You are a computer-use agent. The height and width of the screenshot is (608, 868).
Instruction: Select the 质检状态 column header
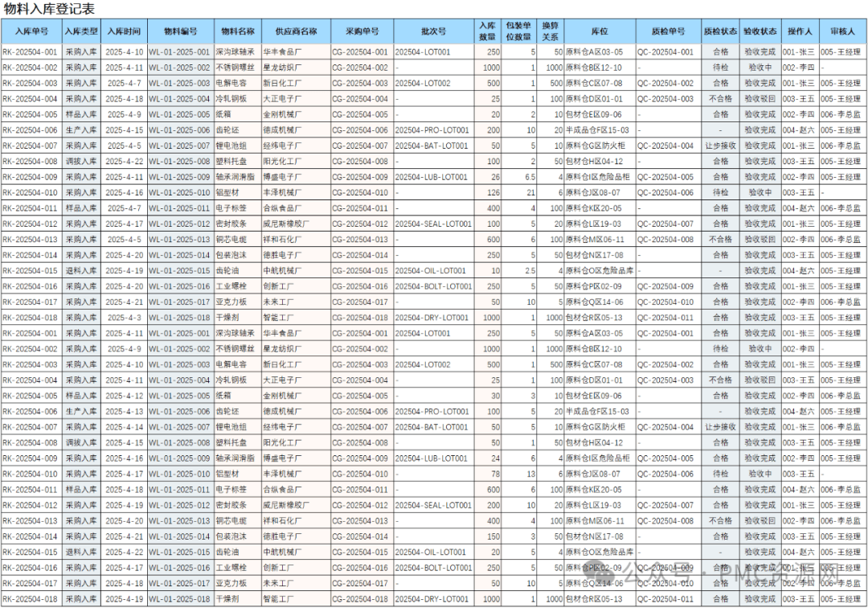coord(720,31)
